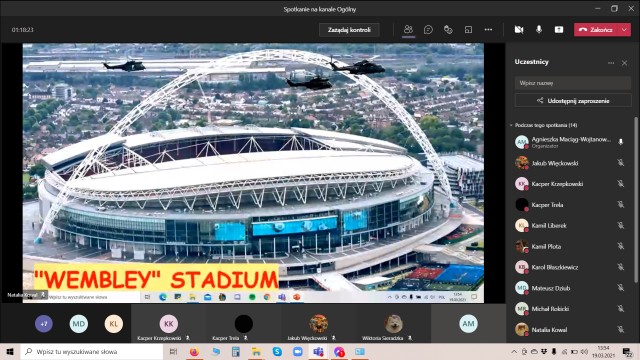Select Michał Rokicki in participants list
The image size is (640, 360).
coord(571,309)
